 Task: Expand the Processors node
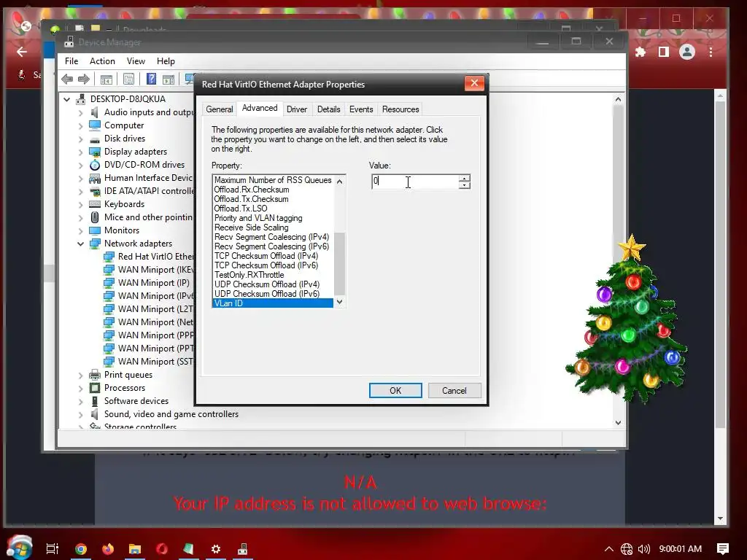tap(80, 389)
